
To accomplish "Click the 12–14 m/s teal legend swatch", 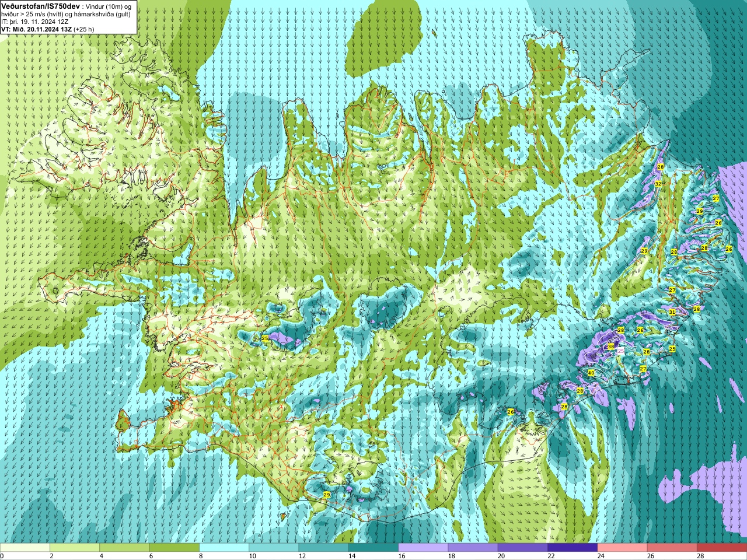I will click(324, 548).
